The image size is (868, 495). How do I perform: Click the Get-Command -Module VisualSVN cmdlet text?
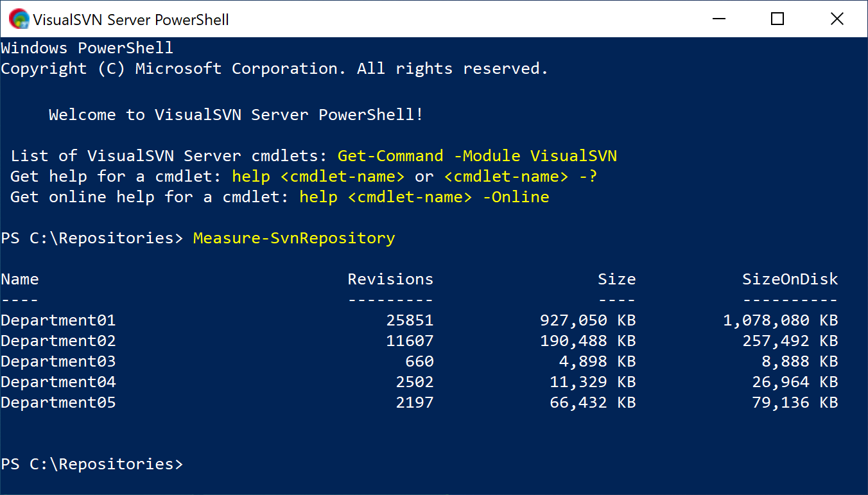pos(477,155)
